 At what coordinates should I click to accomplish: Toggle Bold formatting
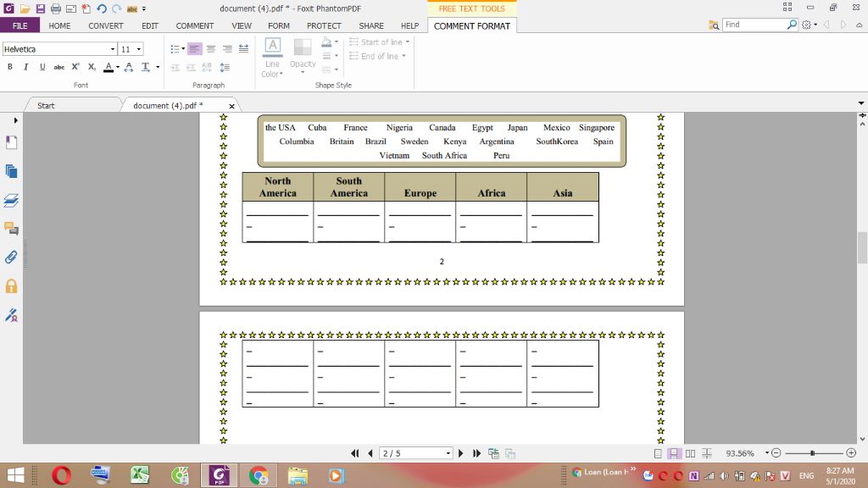(x=10, y=67)
